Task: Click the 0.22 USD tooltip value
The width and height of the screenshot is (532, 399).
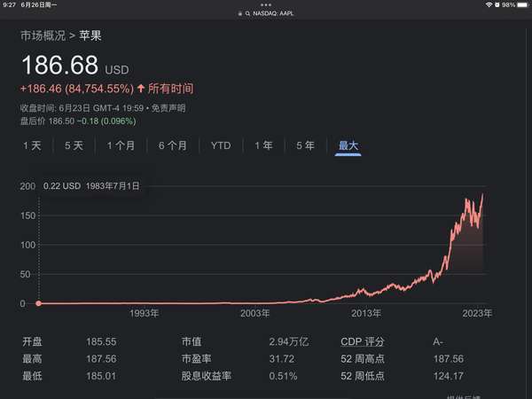Action: tap(62, 186)
